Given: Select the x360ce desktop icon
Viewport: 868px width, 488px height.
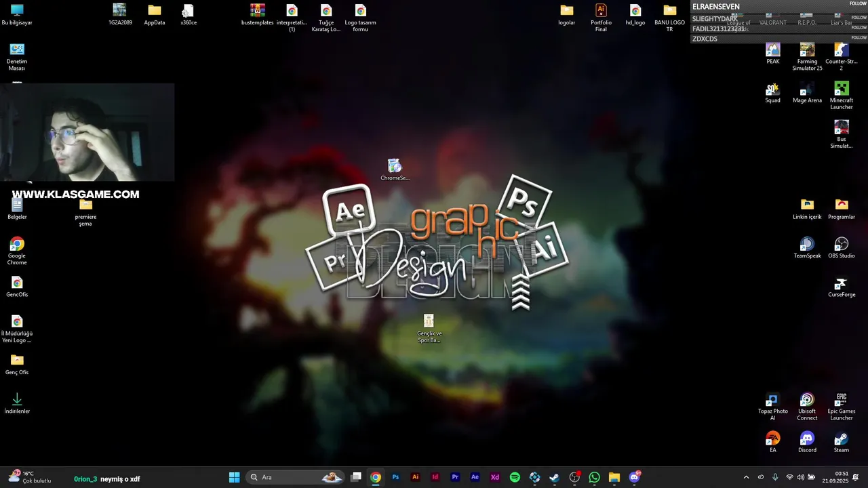Looking at the screenshot, I should [189, 14].
